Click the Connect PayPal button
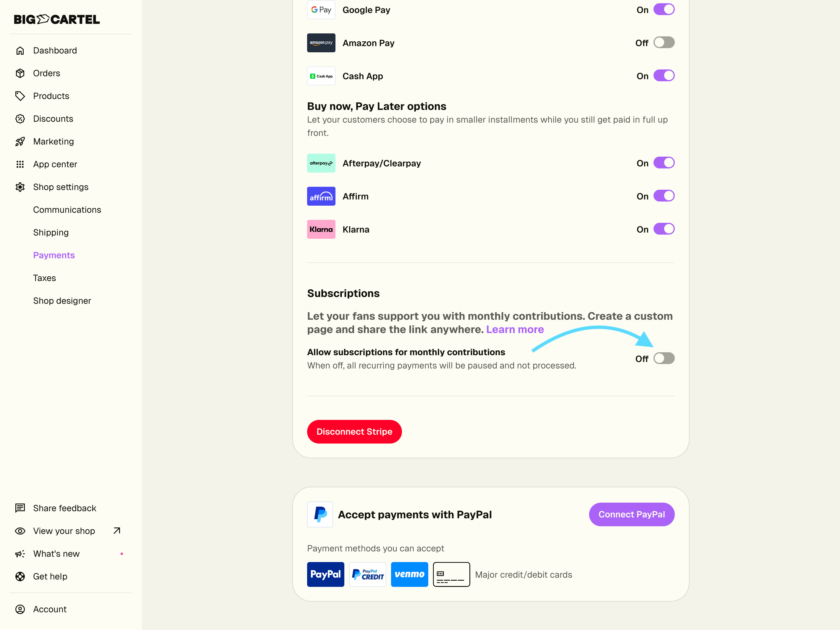The height and width of the screenshot is (630, 840). [632, 514]
